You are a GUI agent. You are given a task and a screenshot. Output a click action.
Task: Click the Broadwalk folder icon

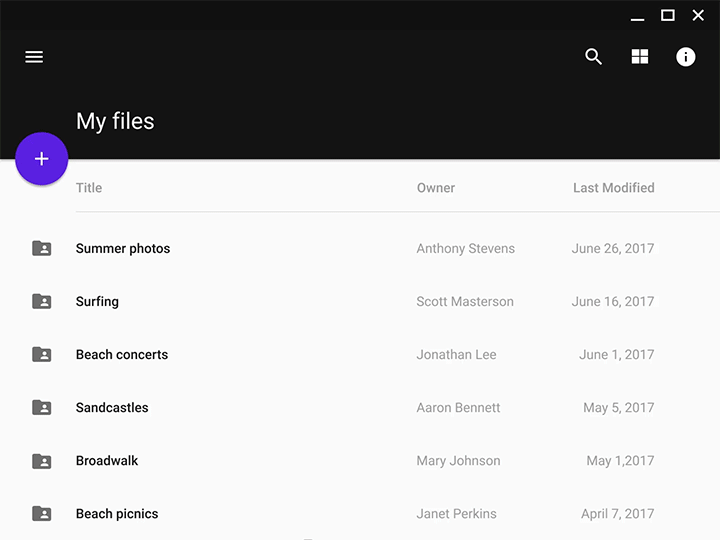(x=41, y=461)
